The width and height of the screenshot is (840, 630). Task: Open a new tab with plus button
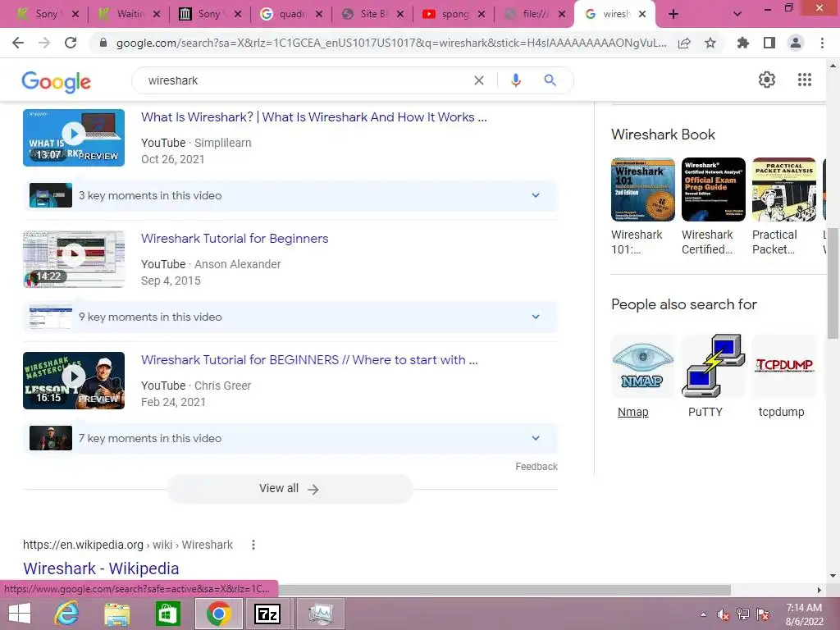tap(673, 14)
